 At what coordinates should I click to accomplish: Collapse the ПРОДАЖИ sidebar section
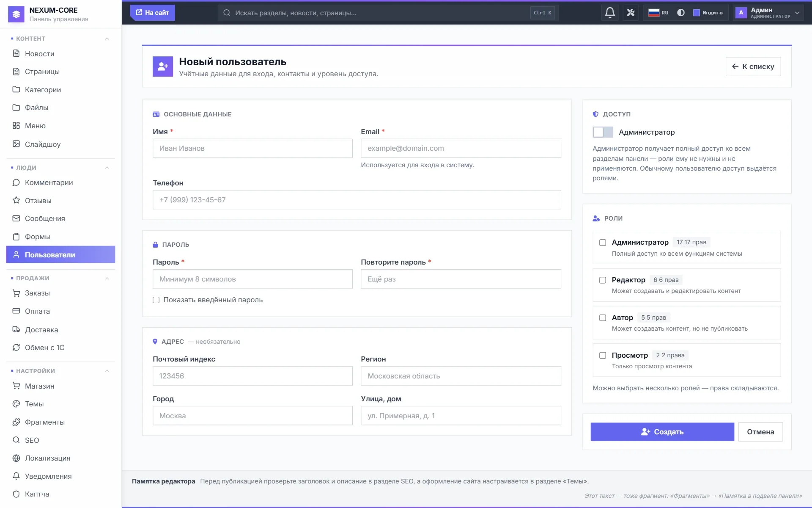[x=107, y=278]
